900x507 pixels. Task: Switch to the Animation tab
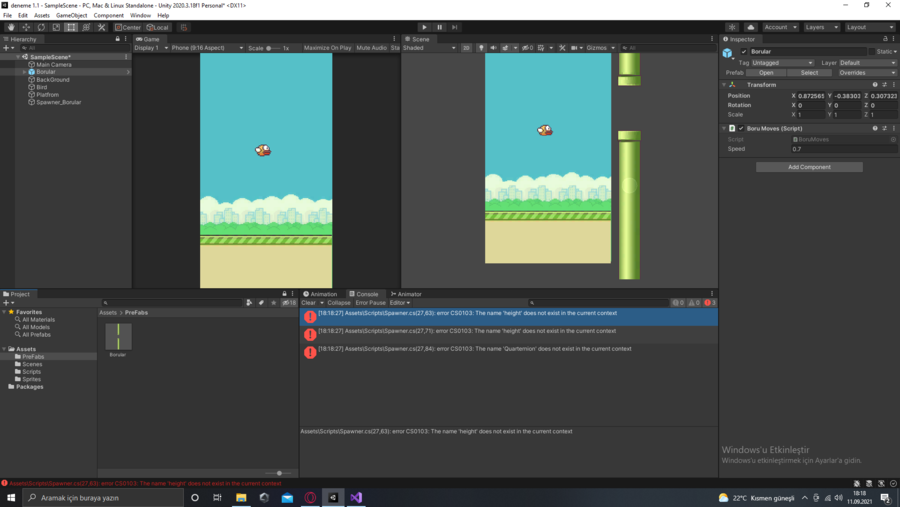[x=320, y=294]
